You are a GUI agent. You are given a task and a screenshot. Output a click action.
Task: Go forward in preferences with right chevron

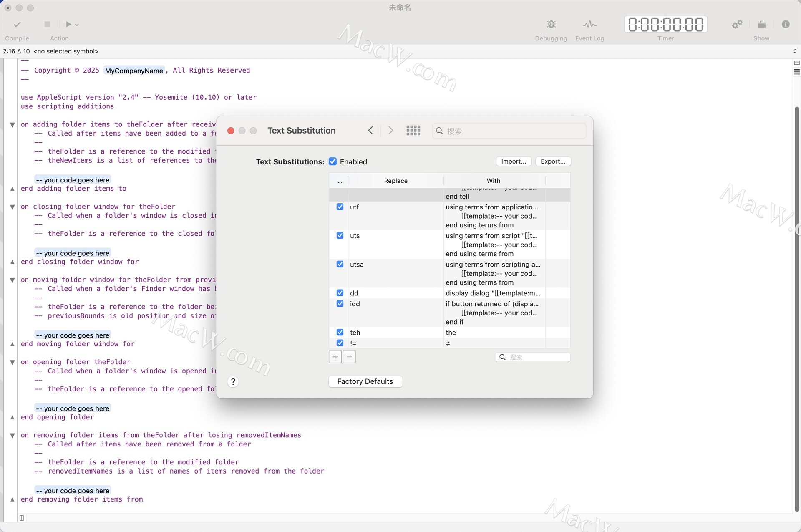click(390, 131)
